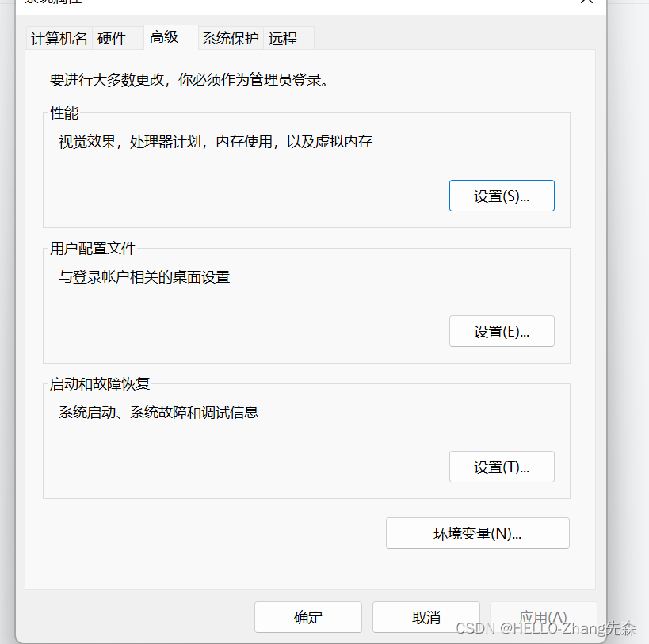Open performance settings 设置(S)
Viewport: 649px width, 644px height.
[502, 196]
